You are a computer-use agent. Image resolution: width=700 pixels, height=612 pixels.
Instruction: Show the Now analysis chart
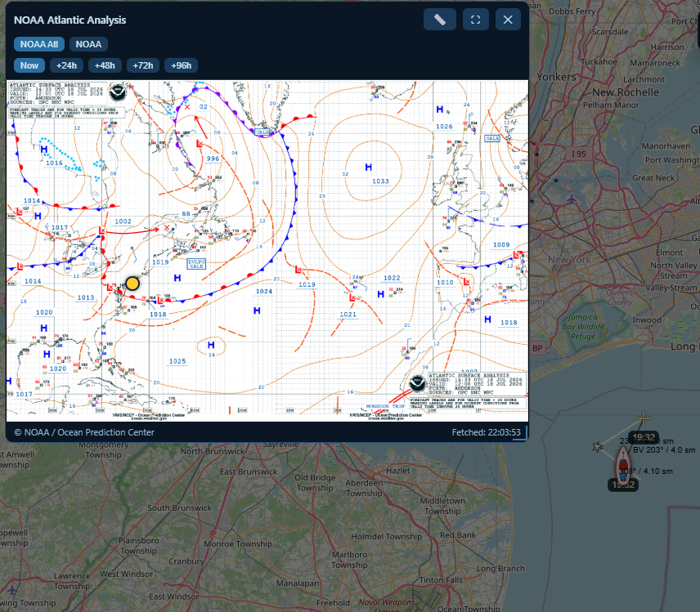pos(29,65)
